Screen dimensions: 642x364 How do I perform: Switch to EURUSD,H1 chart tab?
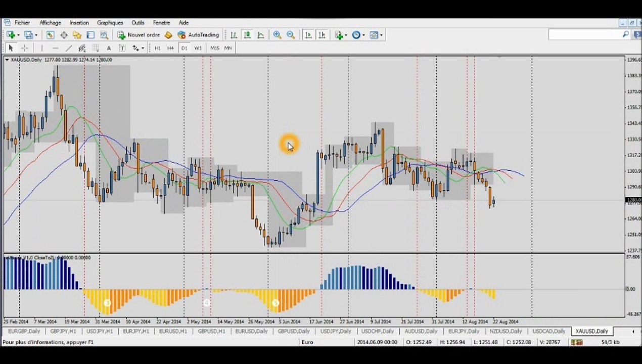point(173,332)
